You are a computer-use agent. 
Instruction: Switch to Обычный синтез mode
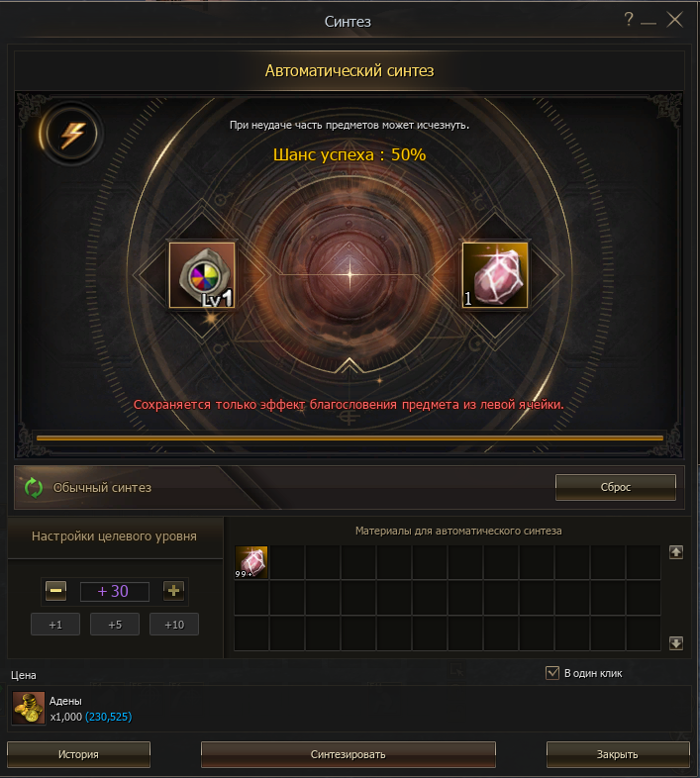[x=102, y=488]
